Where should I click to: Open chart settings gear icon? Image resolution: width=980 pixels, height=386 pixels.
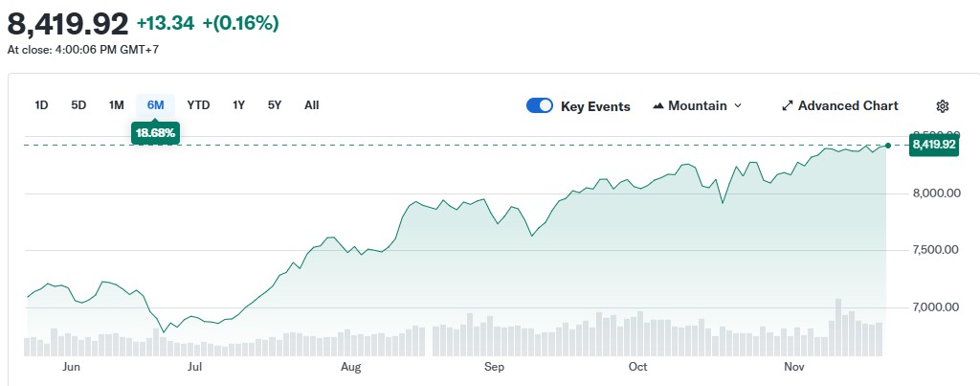click(942, 106)
